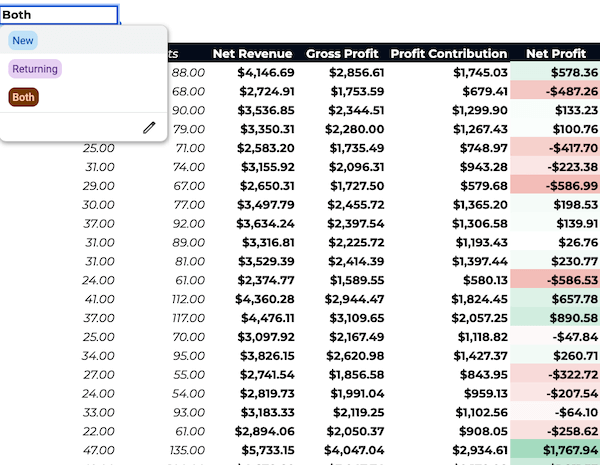Select the Gross Profit cell $1,753.59
The width and height of the screenshot is (600, 465).
[x=355, y=91]
